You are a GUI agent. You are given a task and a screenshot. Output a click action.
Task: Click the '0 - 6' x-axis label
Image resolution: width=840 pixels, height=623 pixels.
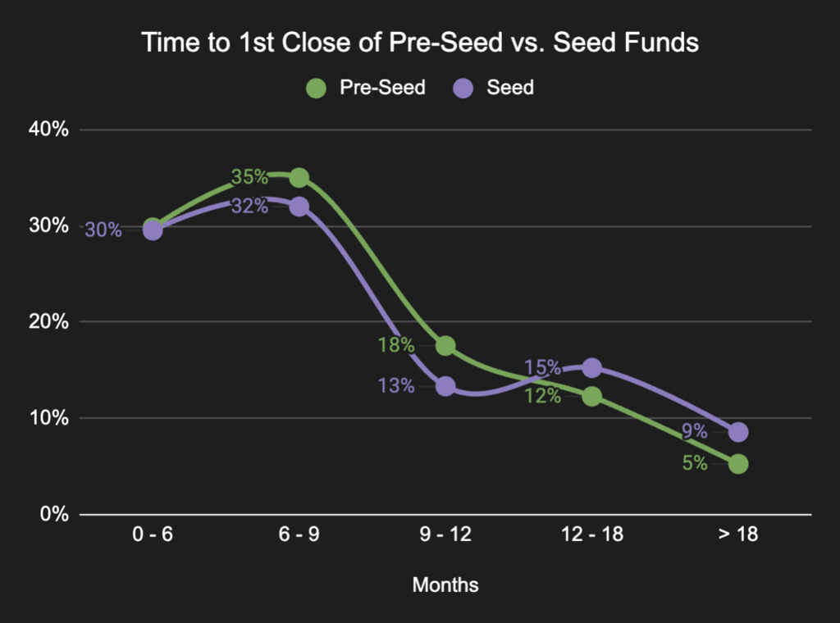pos(153,535)
